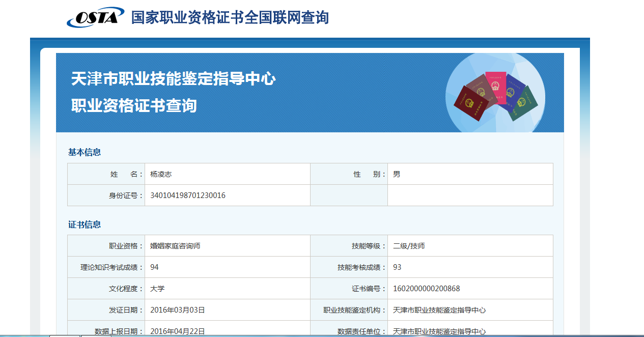Click the 数据责任单位 label cell

[x=349, y=329]
